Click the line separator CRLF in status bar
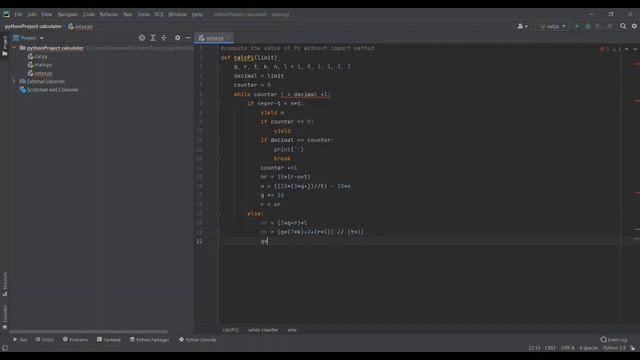640x360 pixels. [550, 348]
